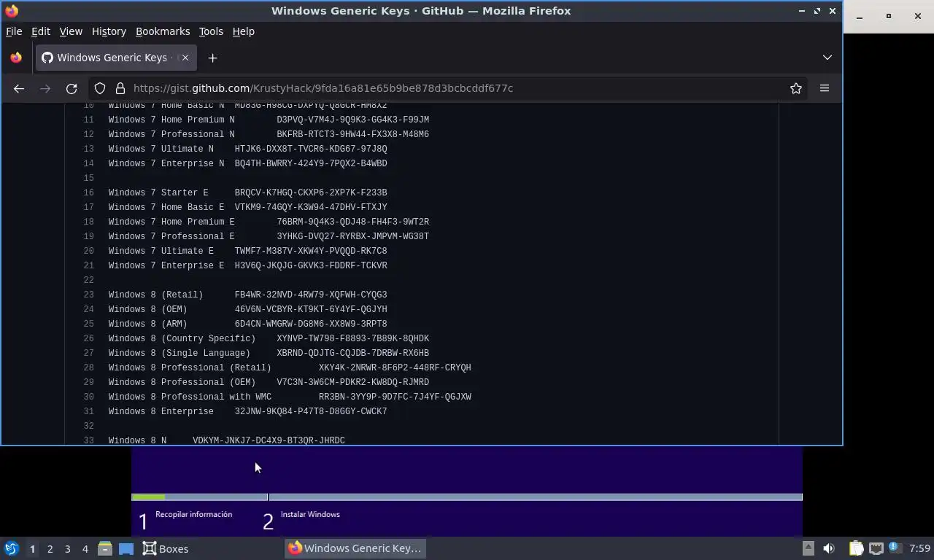Select the Firefox Windows Generic Key taskbar entry
Viewport: 934px width, 560px height.
coord(355,548)
